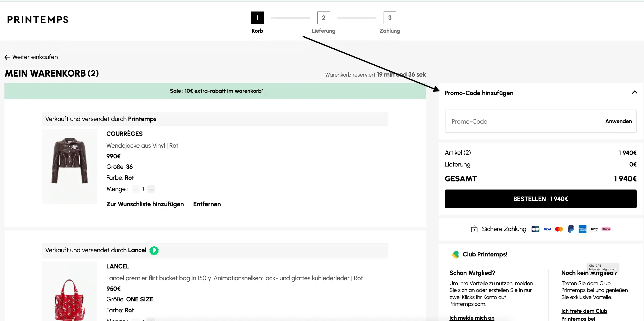The width and height of the screenshot is (644, 321).
Task: Click the Lancel premier flirt bucket bag title
Action: (234, 278)
